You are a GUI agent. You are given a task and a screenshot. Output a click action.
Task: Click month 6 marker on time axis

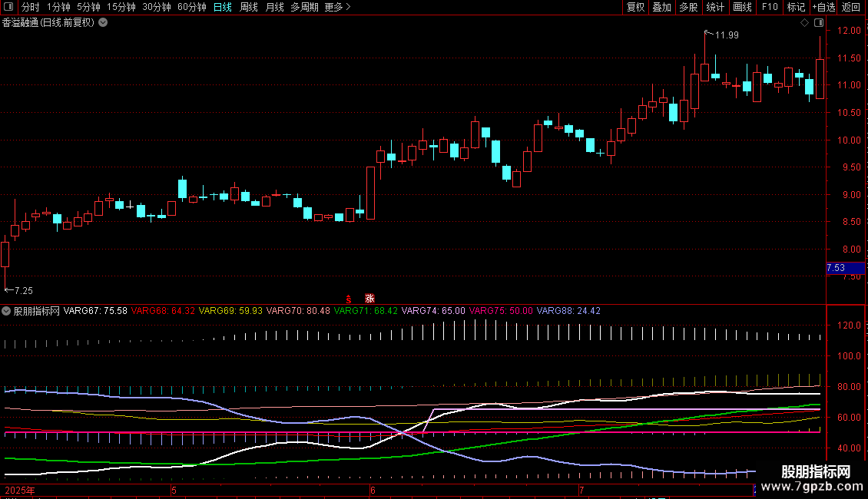point(373,491)
